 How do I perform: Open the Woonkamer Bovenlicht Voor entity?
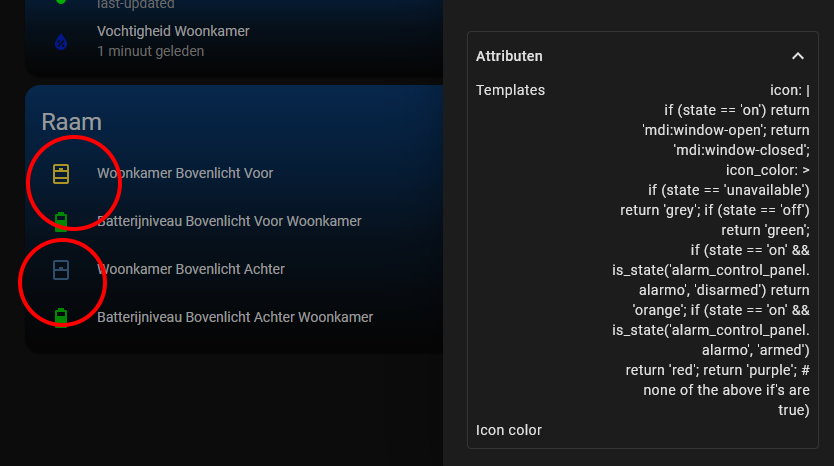coord(185,173)
